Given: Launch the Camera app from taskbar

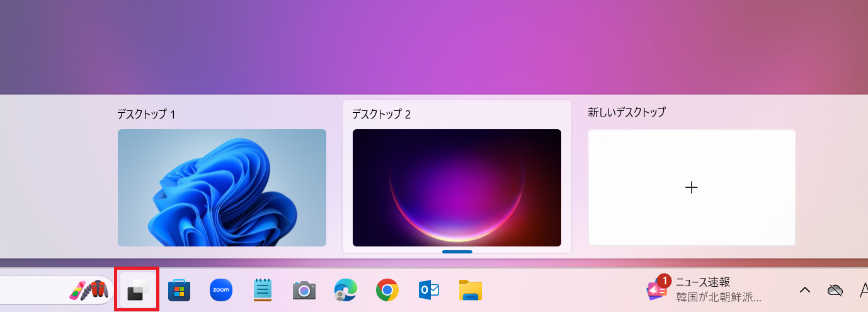Looking at the screenshot, I should point(304,290).
